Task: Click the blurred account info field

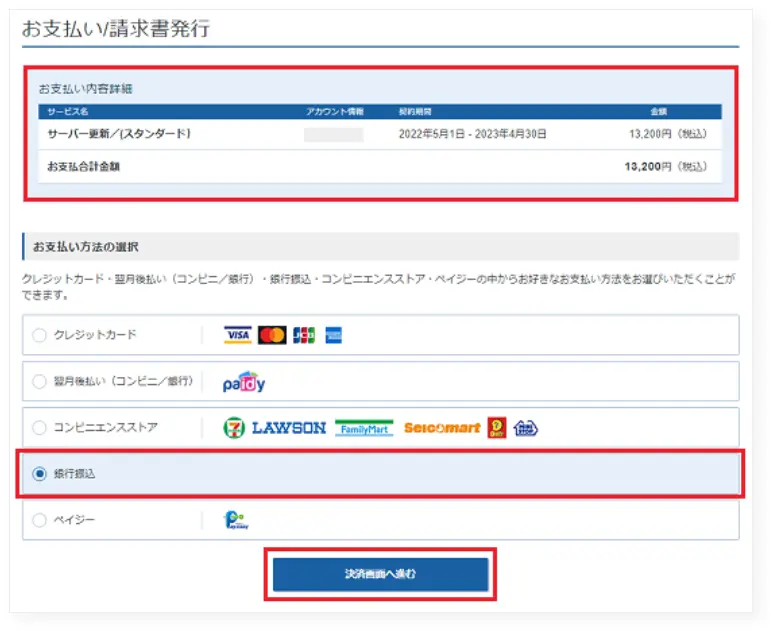Action: pyautogui.click(x=334, y=134)
